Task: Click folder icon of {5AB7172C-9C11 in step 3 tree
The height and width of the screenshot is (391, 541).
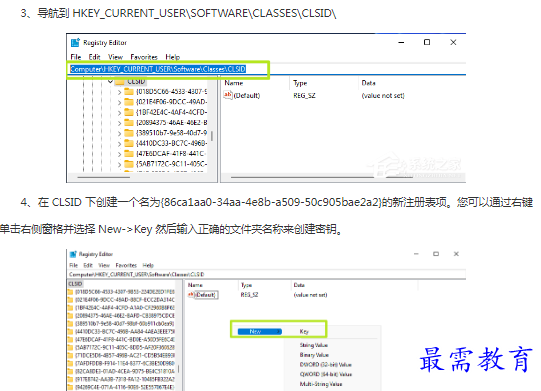Action: click(129, 164)
